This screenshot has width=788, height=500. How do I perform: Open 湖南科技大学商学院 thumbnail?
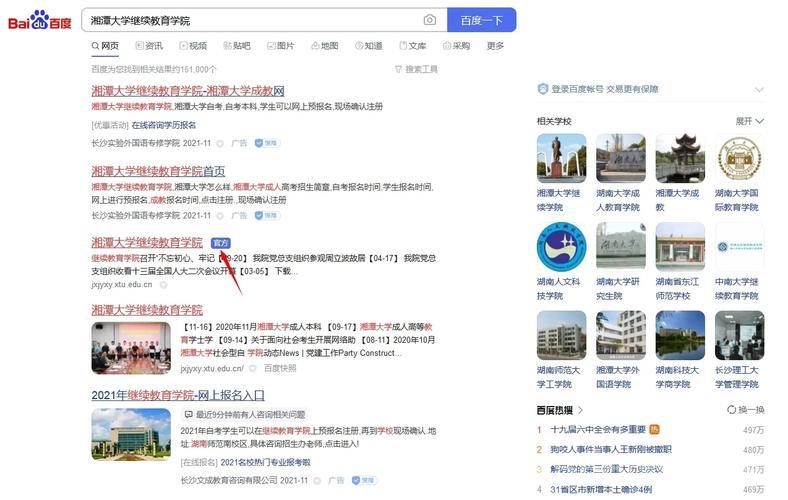pyautogui.click(x=680, y=335)
